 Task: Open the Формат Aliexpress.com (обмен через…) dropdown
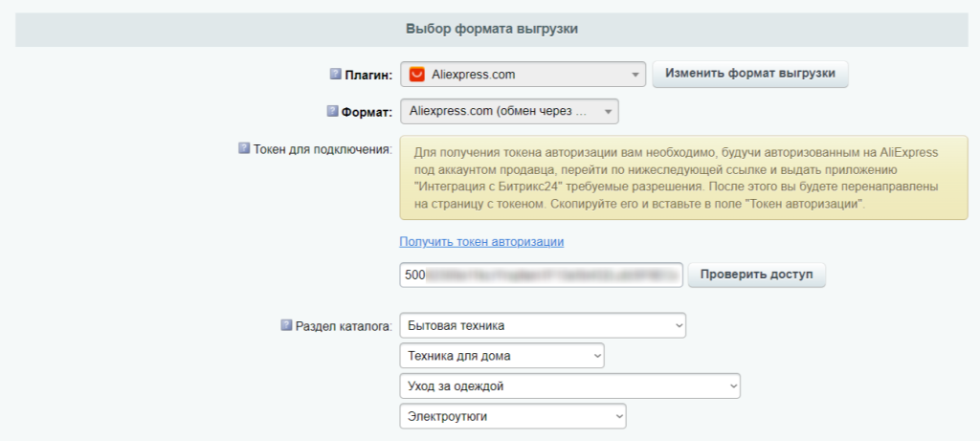coord(509,112)
